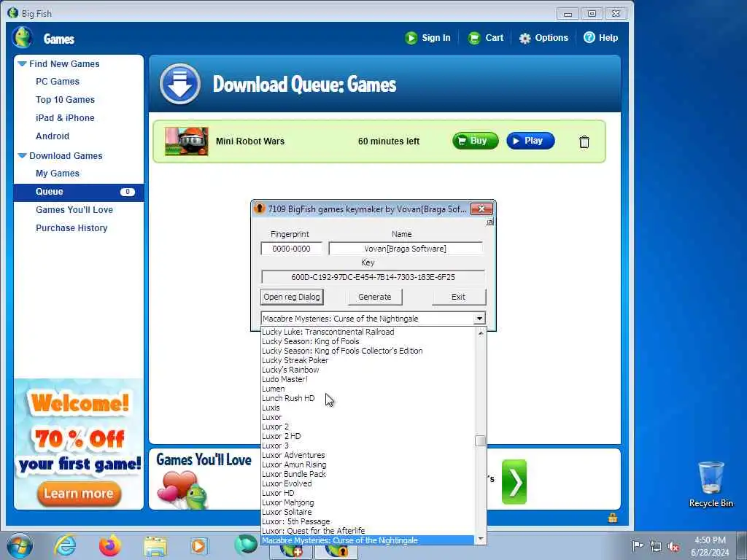This screenshot has height=560, width=747.
Task: Open Recycle Bin on desktop
Action: [x=711, y=484]
